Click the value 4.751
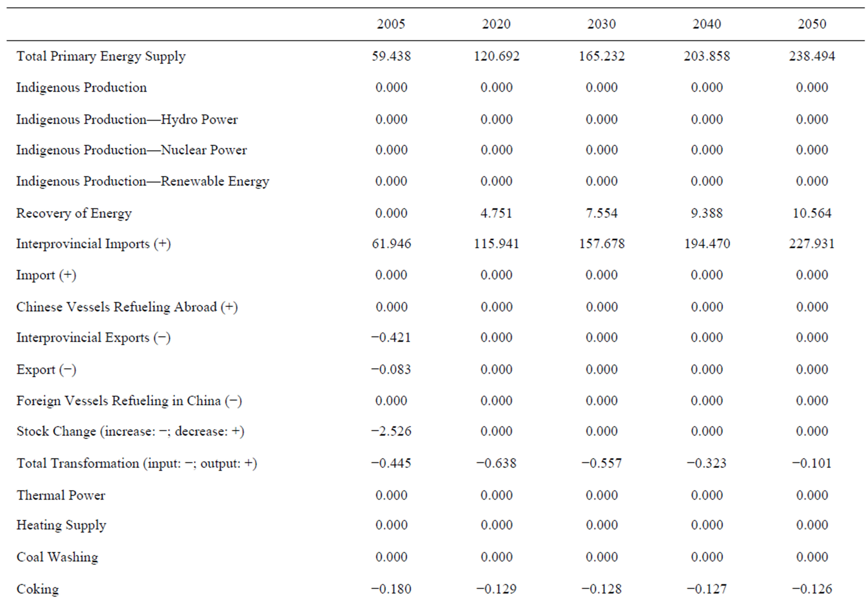Viewport: 868px width, 603px height. tap(496, 213)
